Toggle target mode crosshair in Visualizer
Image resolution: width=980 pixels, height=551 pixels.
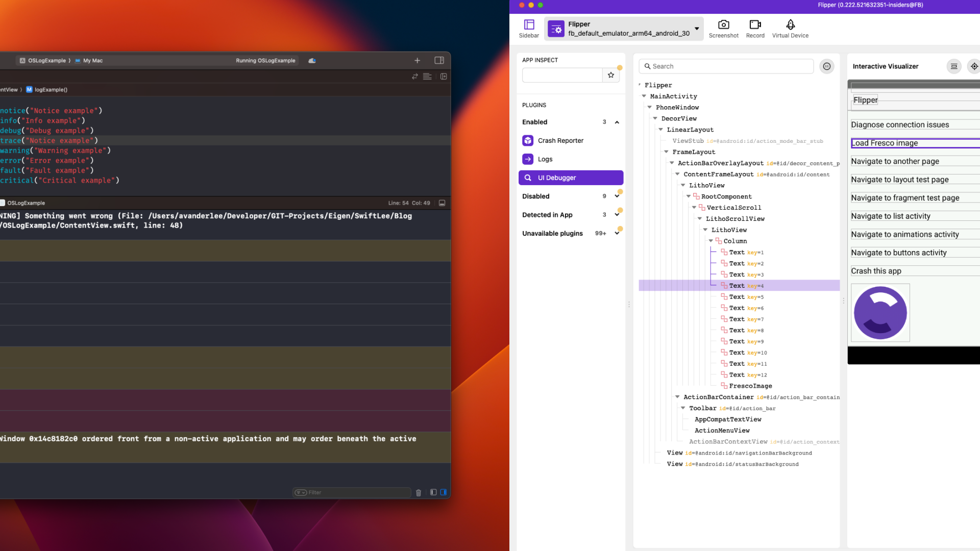point(974,66)
